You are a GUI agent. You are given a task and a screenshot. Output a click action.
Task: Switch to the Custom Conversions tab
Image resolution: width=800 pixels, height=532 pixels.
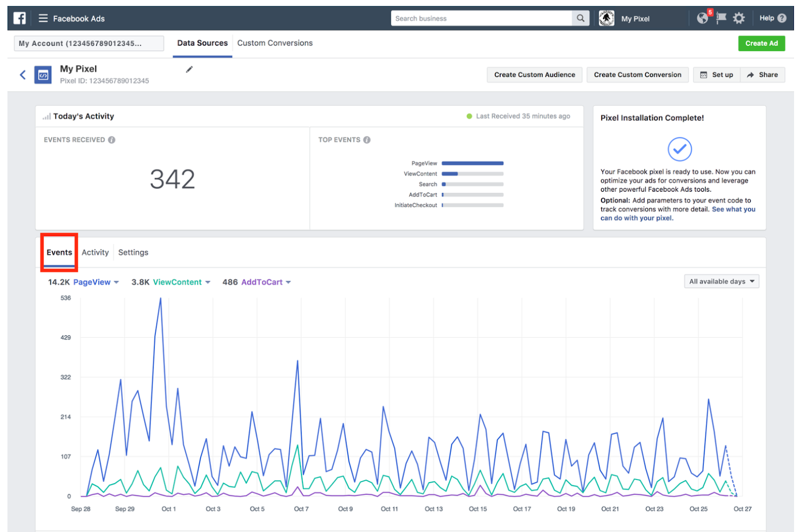coord(275,43)
